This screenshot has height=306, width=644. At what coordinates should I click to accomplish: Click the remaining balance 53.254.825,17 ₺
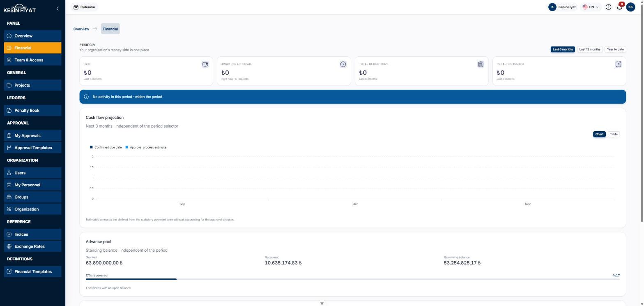coord(462,263)
